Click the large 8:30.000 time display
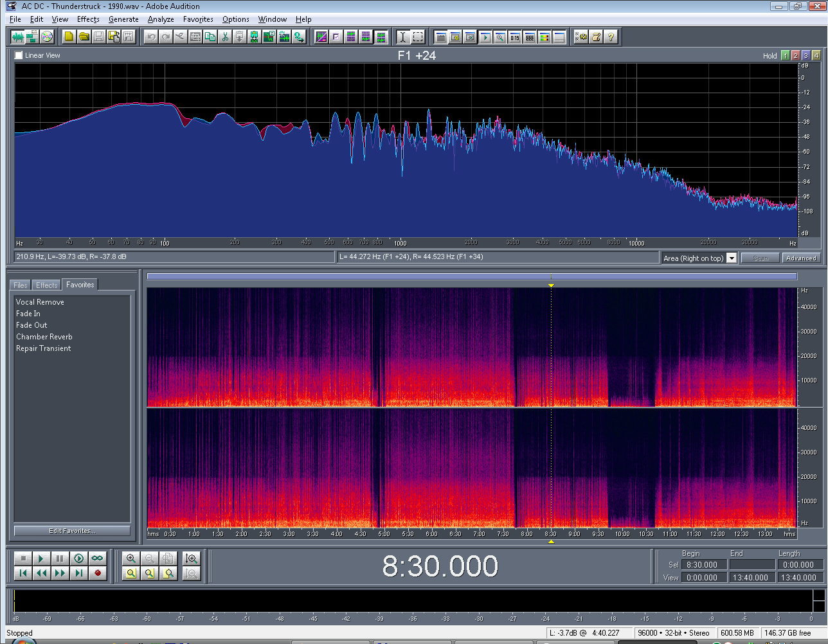Image resolution: width=828 pixels, height=644 pixels. click(440, 566)
